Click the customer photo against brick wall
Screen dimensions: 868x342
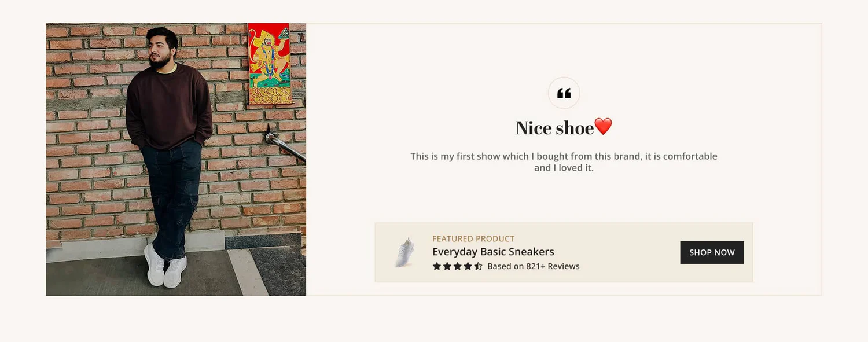pyautogui.click(x=176, y=159)
